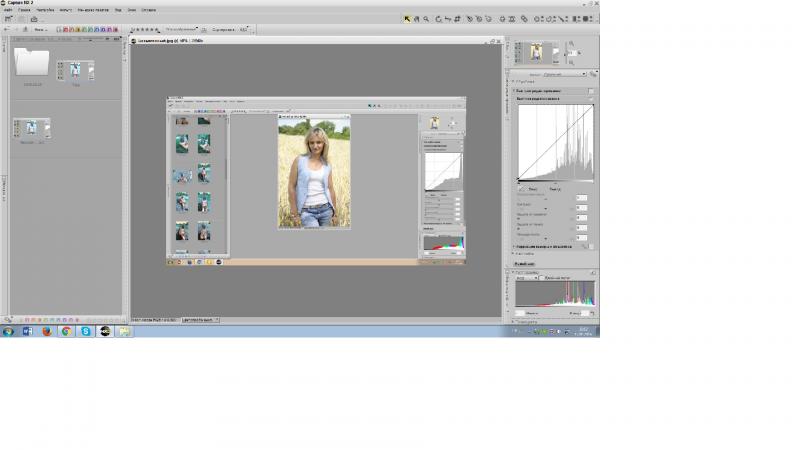Collapse the Photo Info panel triangle
This screenshot has height=450, width=800.
click(x=513, y=272)
